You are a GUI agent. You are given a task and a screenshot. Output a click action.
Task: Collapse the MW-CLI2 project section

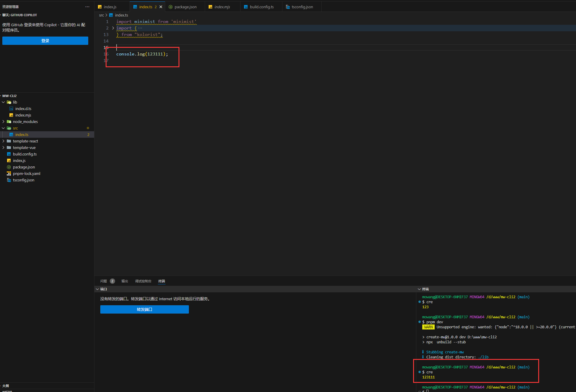(9, 96)
